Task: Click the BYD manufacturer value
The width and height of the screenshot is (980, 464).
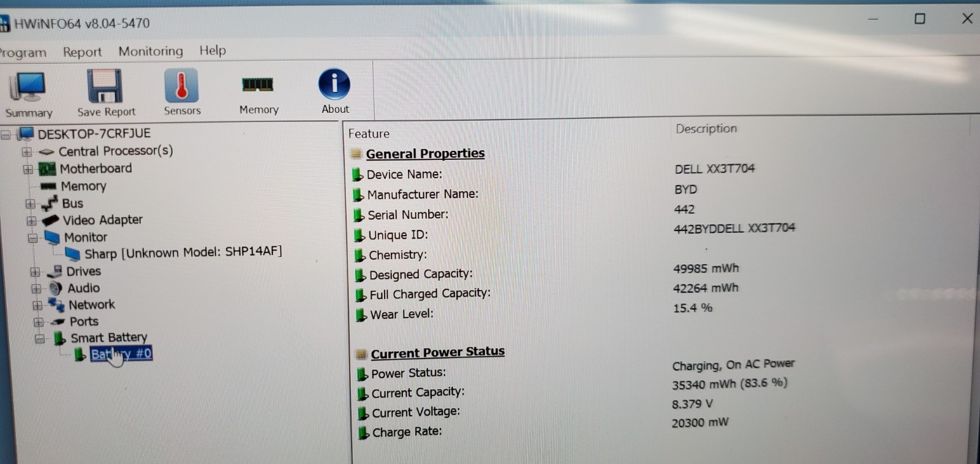Action: 685,189
